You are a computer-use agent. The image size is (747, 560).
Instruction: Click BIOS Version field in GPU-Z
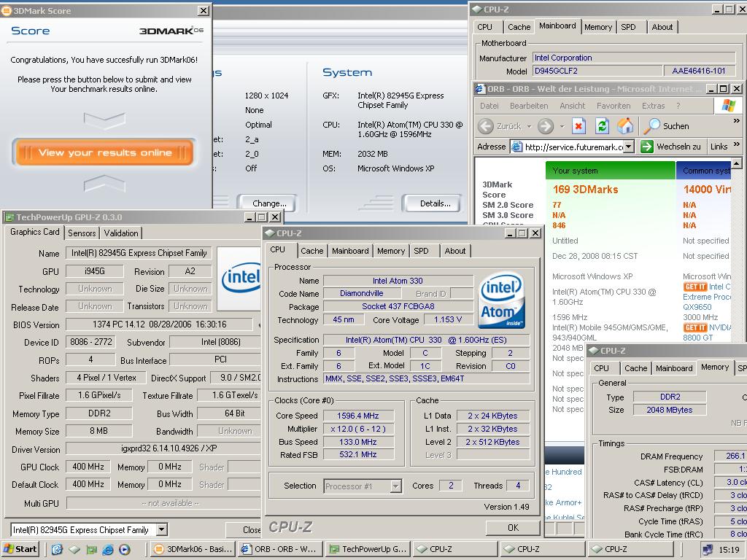pos(159,324)
